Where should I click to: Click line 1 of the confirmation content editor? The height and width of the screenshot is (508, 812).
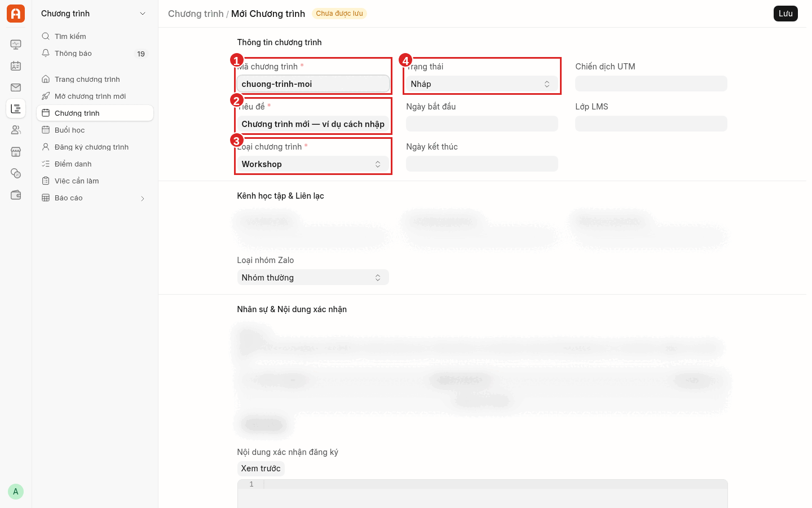click(x=495, y=484)
